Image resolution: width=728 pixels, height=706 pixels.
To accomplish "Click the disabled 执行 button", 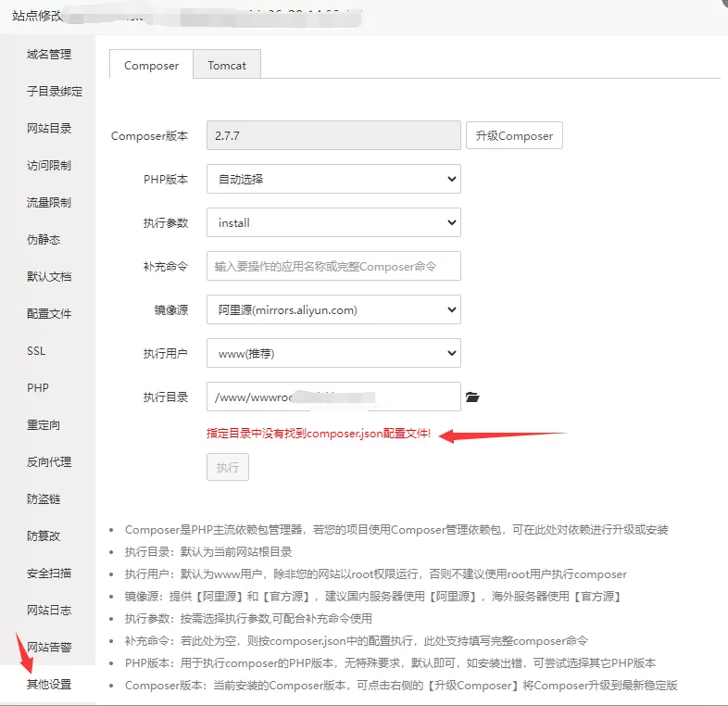I will click(x=228, y=467).
